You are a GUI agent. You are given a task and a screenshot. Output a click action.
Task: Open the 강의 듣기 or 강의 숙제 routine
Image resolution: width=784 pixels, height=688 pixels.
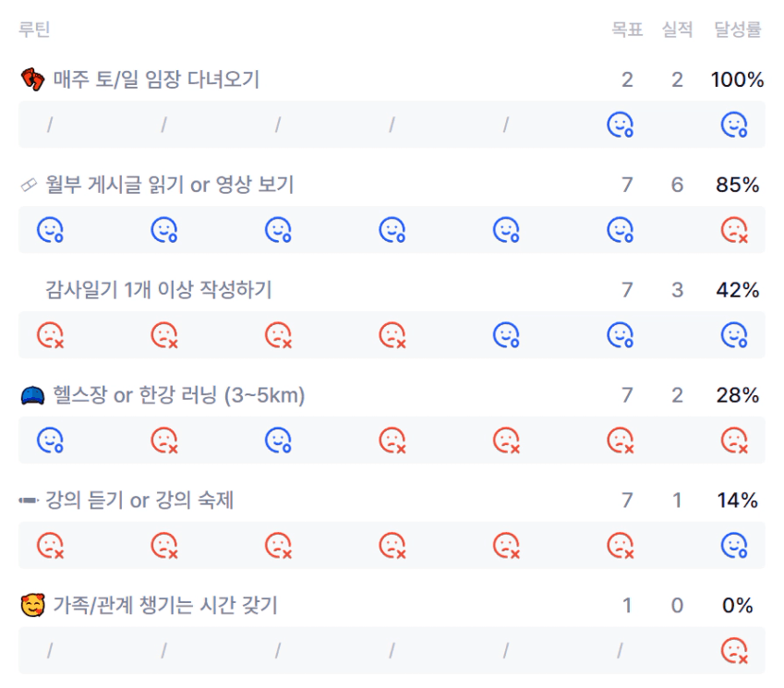[139, 501]
